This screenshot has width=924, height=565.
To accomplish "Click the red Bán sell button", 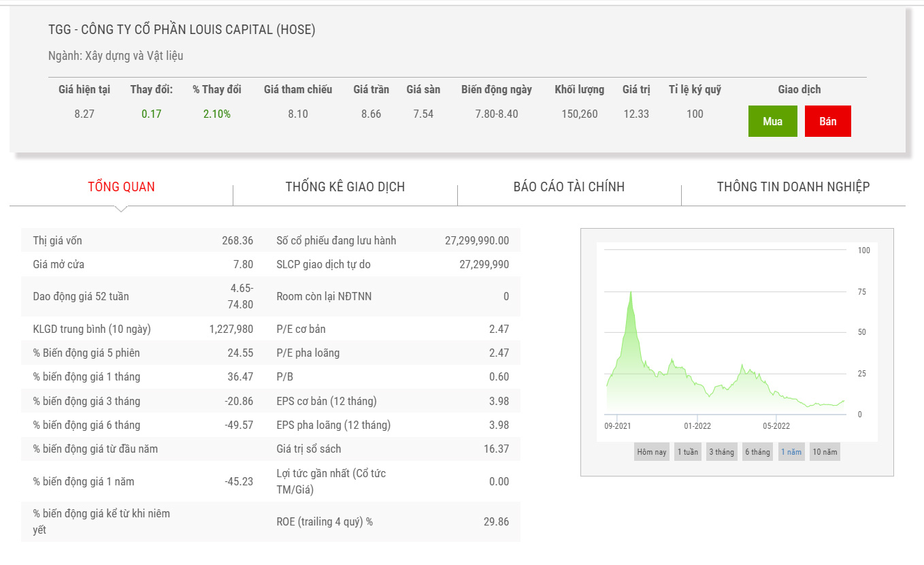I will 827,121.
